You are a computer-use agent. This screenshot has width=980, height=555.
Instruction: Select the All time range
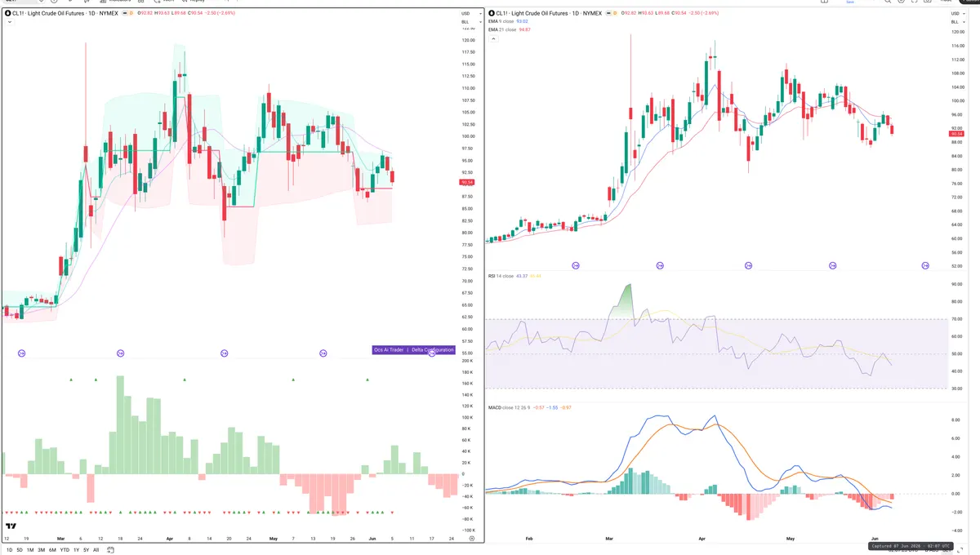[x=96, y=550]
